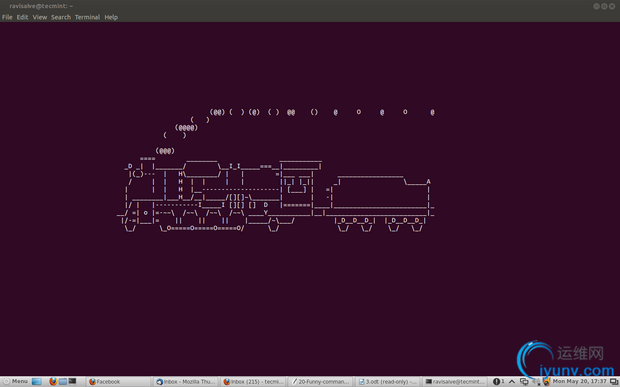This screenshot has width=620, height=387.
Task: Click the Firefox-colored tray applet icon
Action: (546, 382)
